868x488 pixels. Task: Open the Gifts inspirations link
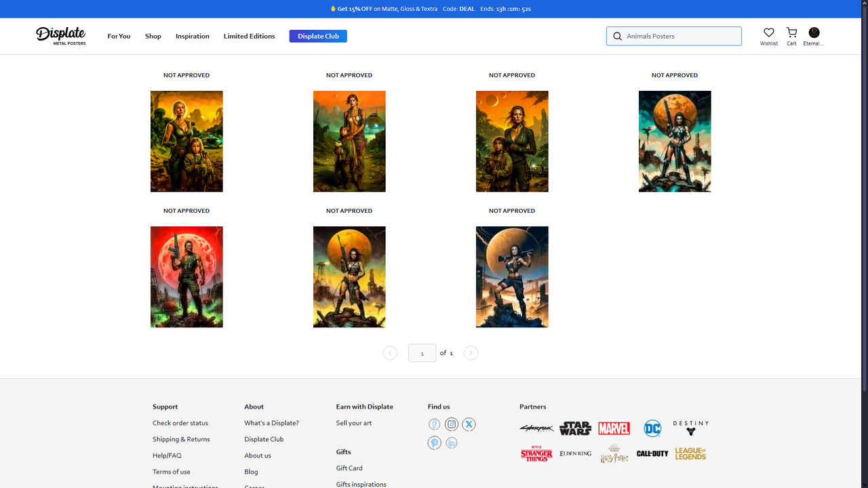(x=361, y=484)
